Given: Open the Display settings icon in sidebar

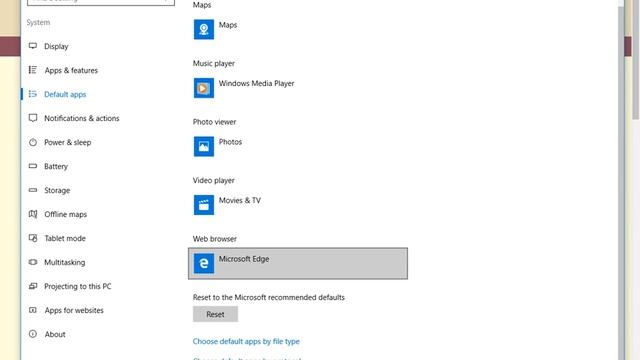Looking at the screenshot, I should pos(33,46).
